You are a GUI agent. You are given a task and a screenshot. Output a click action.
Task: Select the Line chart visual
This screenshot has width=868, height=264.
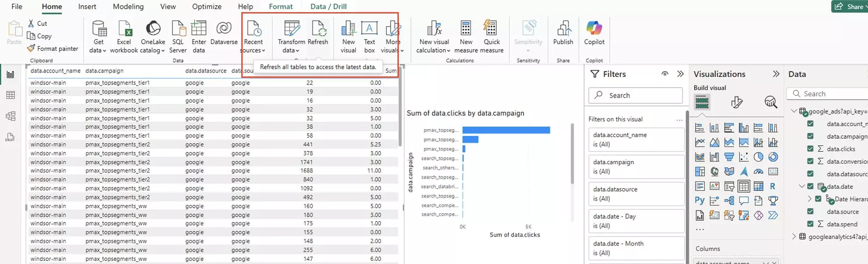tap(700, 142)
